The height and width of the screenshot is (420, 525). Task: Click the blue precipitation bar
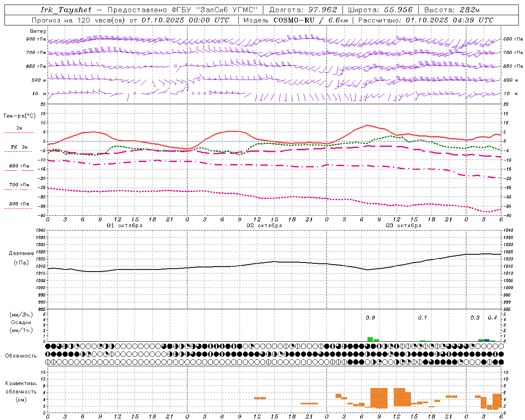[486, 340]
